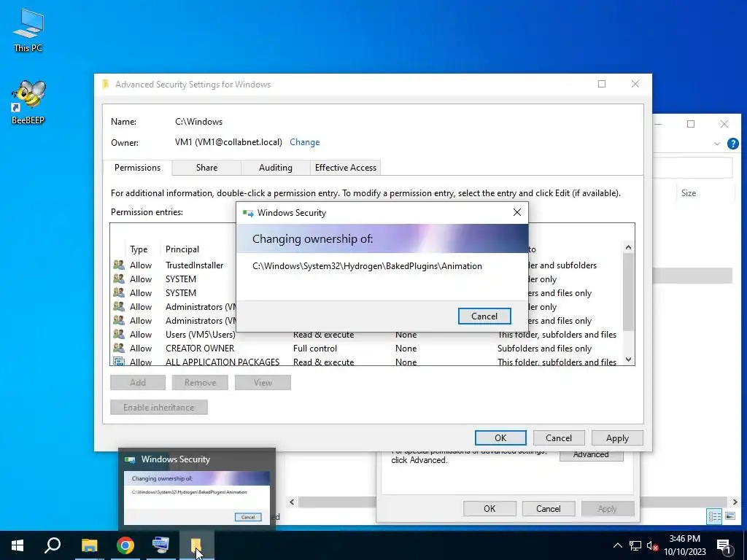Image resolution: width=747 pixels, height=560 pixels.
Task: Open the Auditing tab
Action: click(275, 168)
